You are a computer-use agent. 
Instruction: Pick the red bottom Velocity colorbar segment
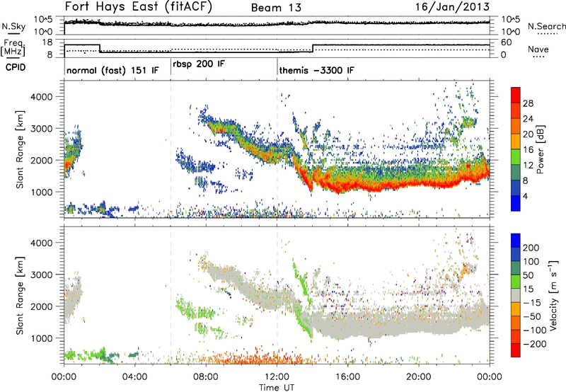(x=516, y=350)
